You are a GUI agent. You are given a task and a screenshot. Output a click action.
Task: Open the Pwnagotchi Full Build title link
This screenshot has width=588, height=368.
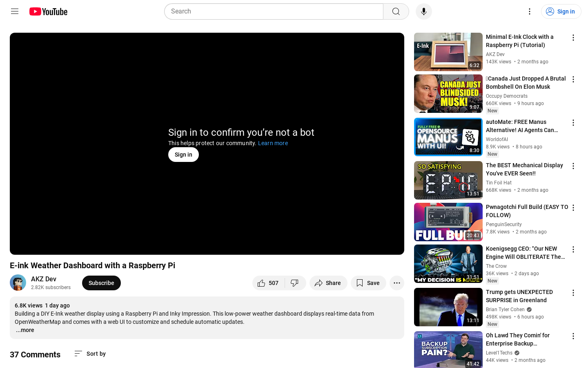[x=527, y=211]
